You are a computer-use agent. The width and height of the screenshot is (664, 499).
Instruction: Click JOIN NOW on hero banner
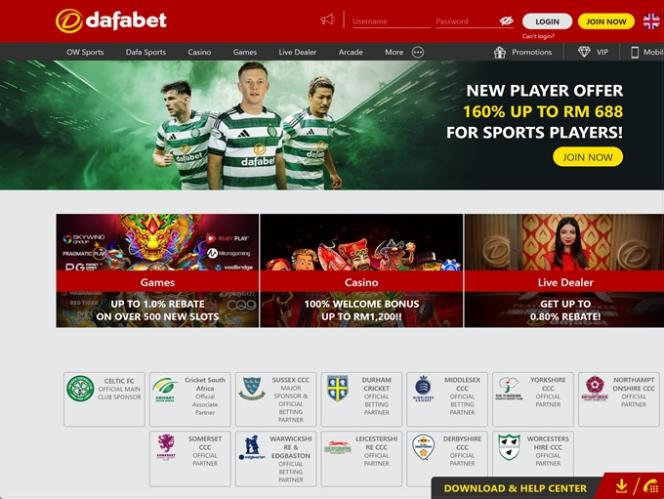587,157
